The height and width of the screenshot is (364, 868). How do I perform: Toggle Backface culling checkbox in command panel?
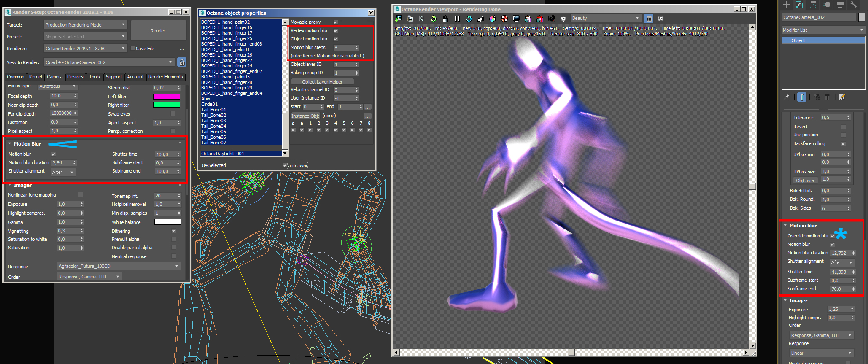click(x=844, y=144)
